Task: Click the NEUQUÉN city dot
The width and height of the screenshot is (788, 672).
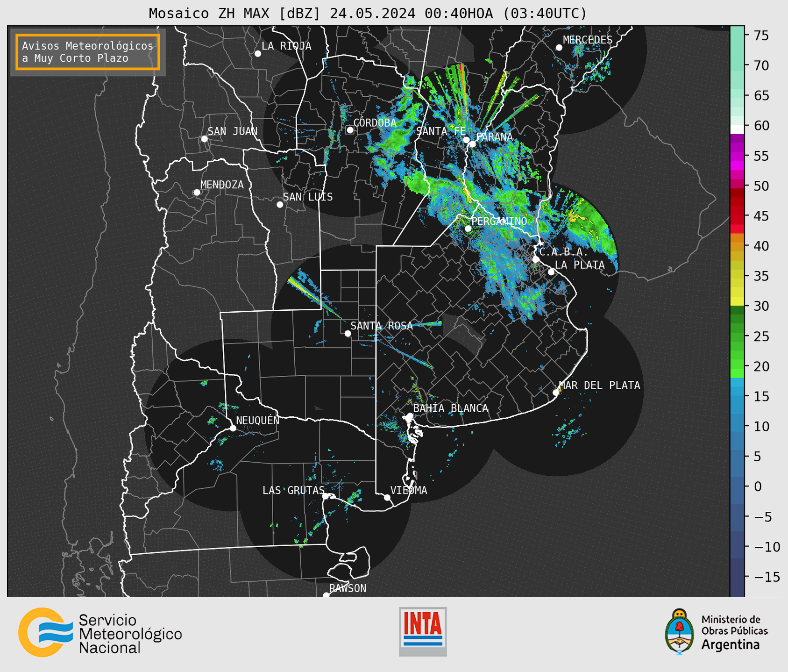Action: tap(233, 428)
